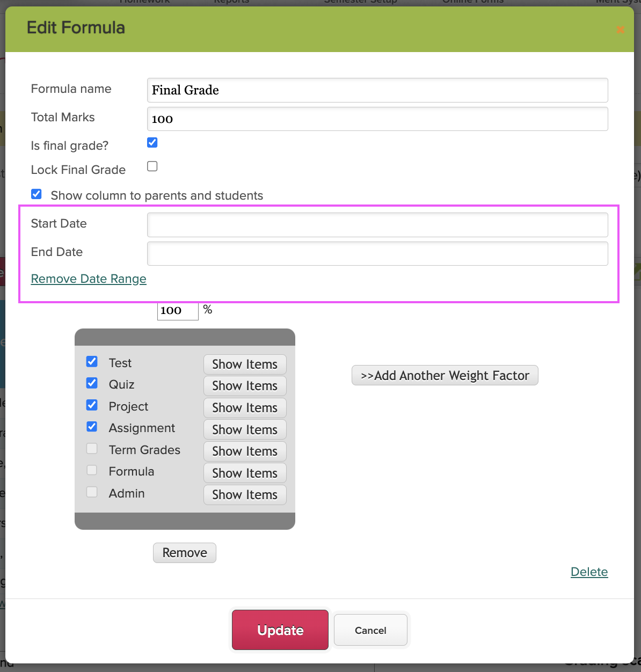Toggle Show column to parents and students
The image size is (641, 672).
point(37,194)
